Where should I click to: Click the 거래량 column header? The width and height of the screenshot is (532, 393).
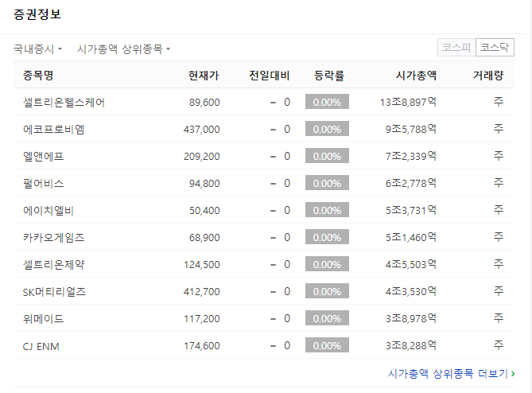click(x=488, y=75)
